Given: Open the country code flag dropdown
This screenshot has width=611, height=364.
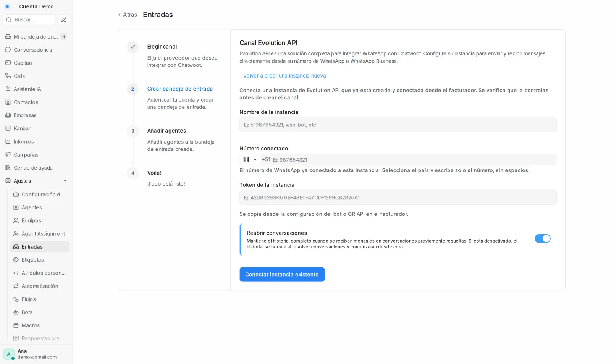Looking at the screenshot, I should [x=250, y=160].
